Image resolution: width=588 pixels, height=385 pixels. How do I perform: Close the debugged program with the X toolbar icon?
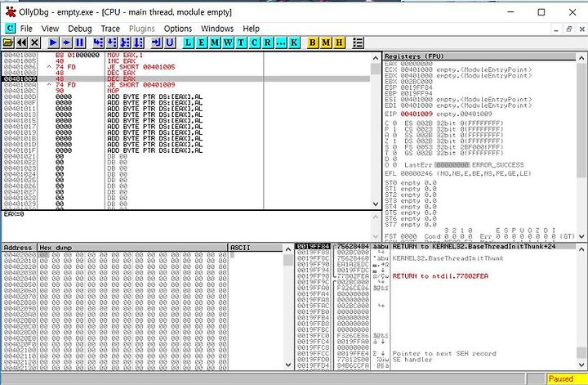pos(34,43)
